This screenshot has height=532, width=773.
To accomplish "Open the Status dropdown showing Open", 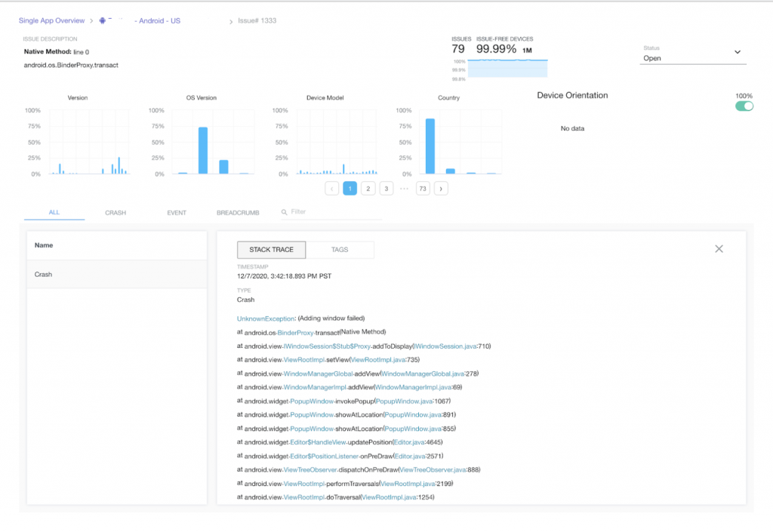I will (x=692, y=53).
